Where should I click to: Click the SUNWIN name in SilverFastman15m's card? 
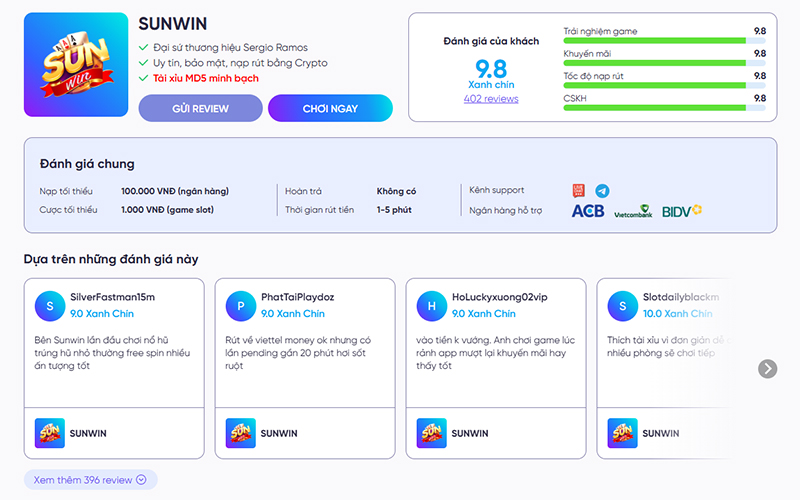88,433
